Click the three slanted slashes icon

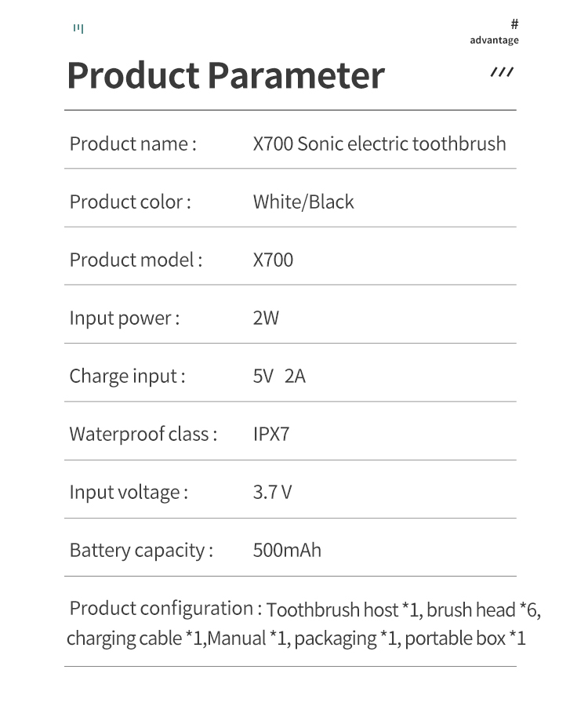click(x=502, y=73)
